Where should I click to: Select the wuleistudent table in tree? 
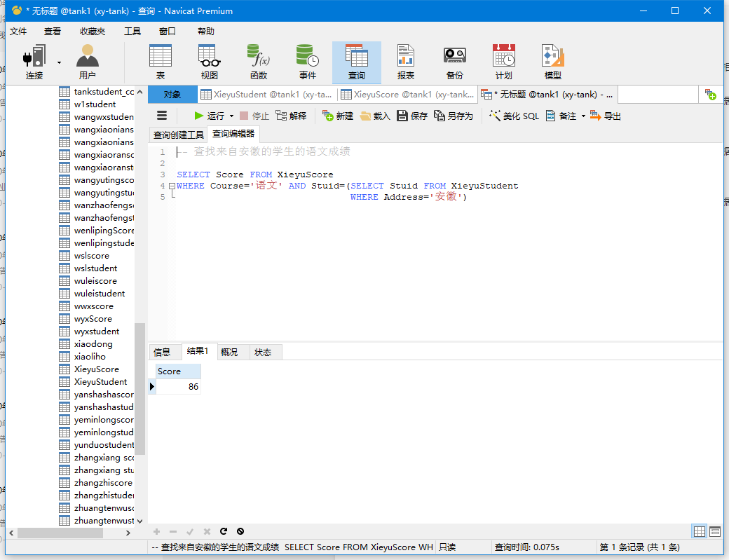point(100,293)
